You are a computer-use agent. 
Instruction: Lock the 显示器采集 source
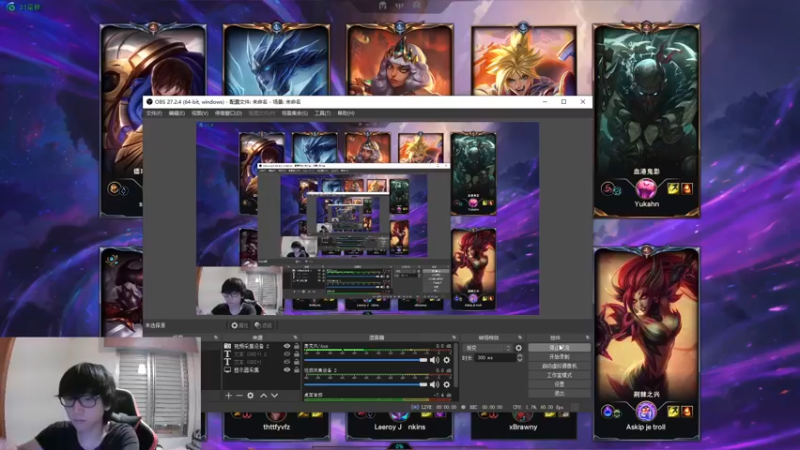click(296, 370)
